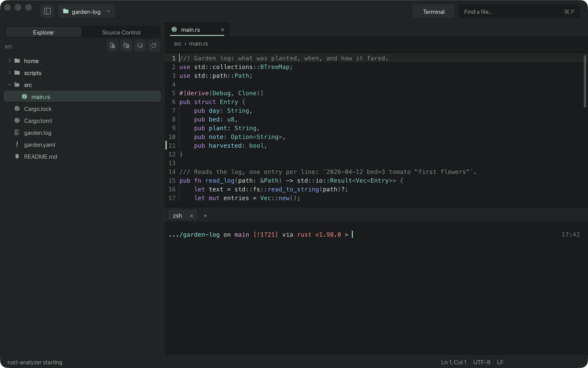The width and height of the screenshot is (588, 368).
Task: Click the terminal prompt line
Action: tap(260, 235)
